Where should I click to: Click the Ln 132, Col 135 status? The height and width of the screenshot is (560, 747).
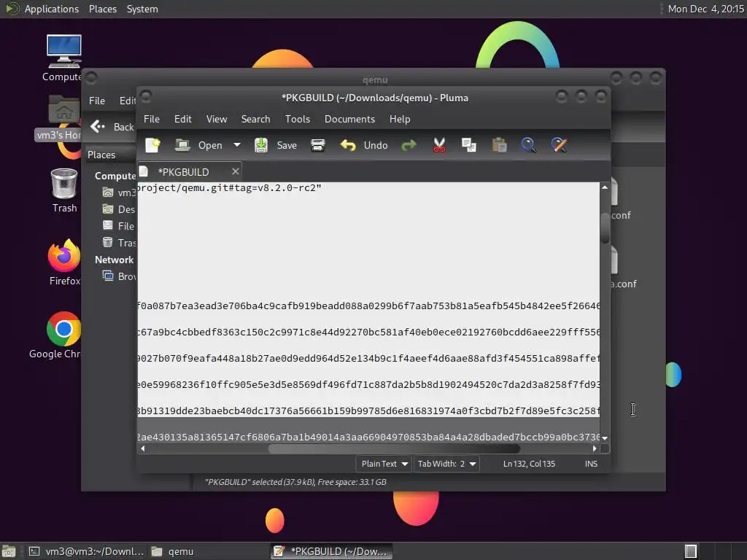pos(529,464)
